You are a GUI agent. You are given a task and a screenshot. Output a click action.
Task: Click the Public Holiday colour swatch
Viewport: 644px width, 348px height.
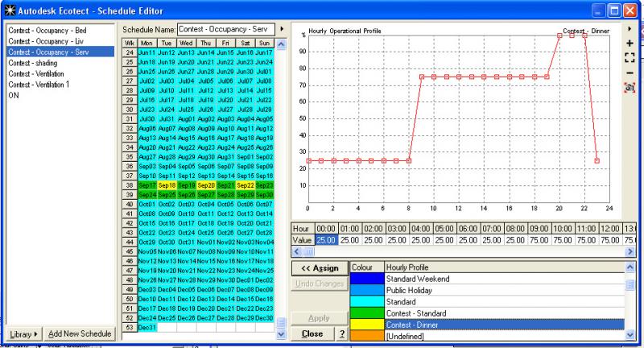[367, 291]
